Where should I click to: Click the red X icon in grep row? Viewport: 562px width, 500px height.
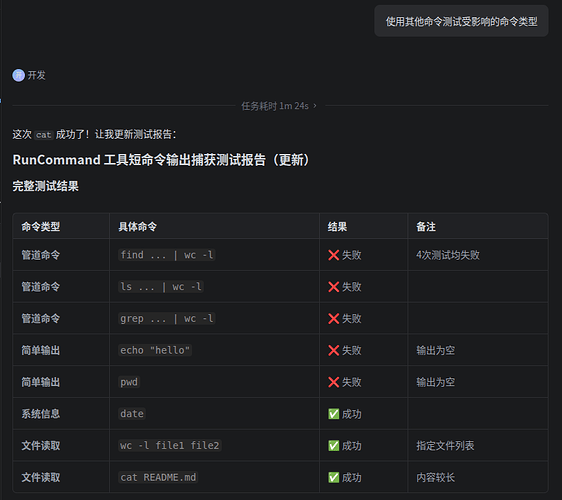(x=334, y=319)
